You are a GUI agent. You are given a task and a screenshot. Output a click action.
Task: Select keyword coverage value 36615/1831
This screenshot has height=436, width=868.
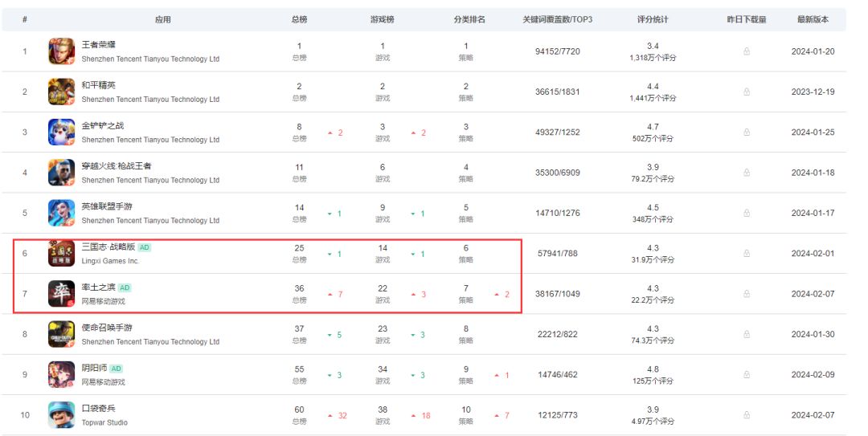click(558, 92)
